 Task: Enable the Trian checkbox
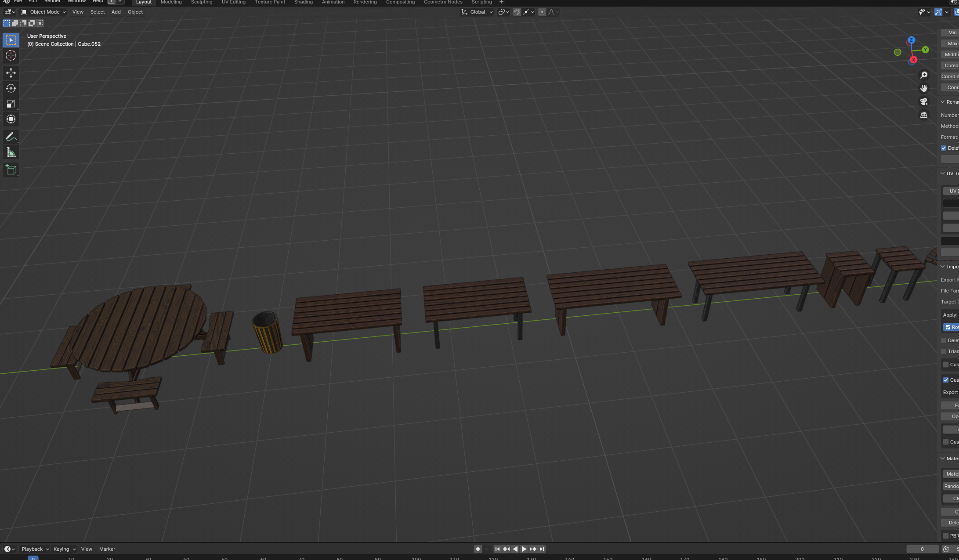pos(944,351)
